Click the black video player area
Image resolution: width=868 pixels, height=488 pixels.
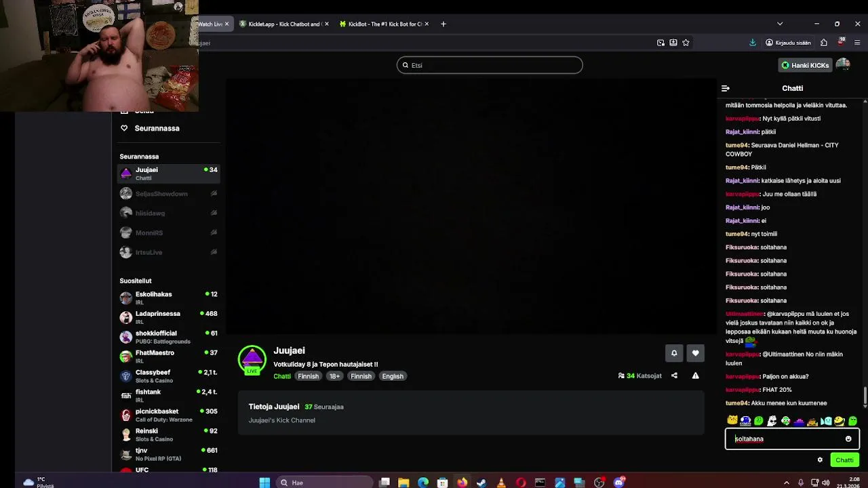tap(471, 207)
